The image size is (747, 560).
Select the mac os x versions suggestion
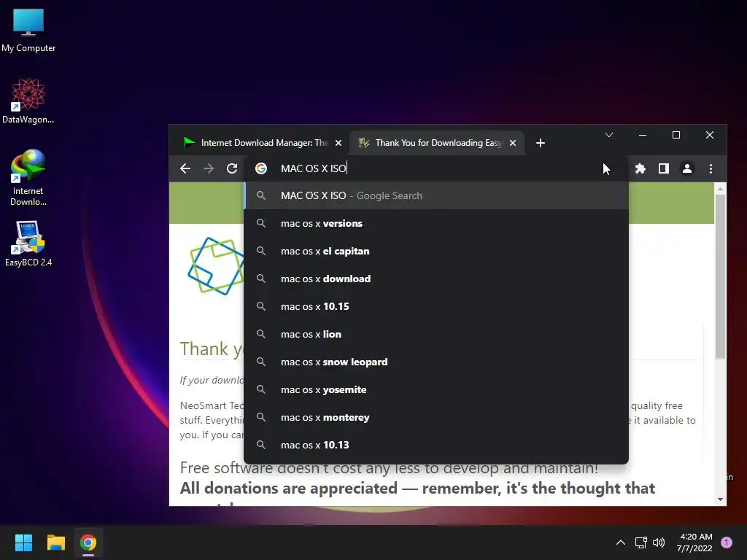436,223
